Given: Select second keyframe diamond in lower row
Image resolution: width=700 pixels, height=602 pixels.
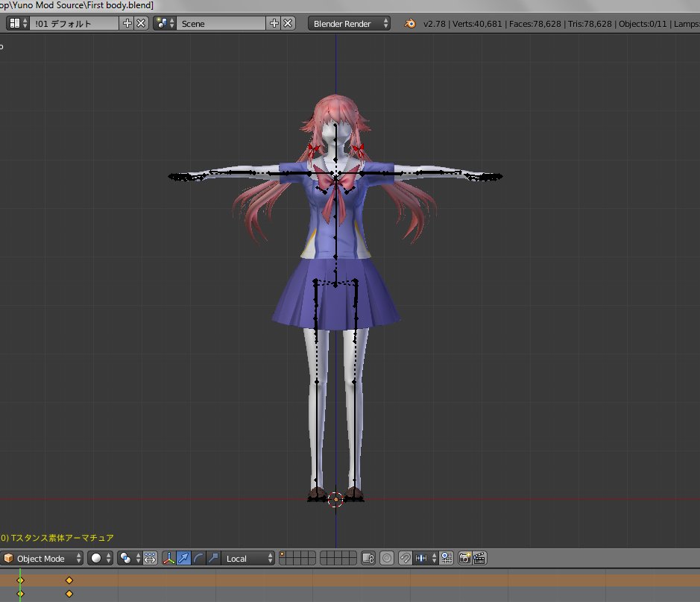Looking at the screenshot, I should (x=69, y=594).
